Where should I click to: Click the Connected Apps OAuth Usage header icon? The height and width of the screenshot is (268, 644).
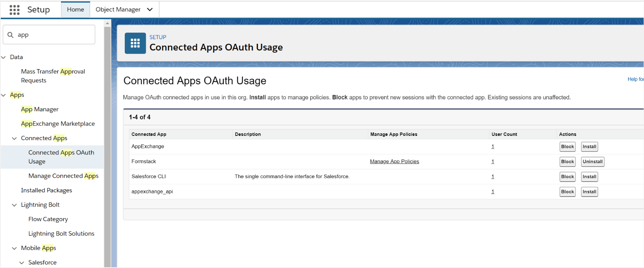[135, 43]
